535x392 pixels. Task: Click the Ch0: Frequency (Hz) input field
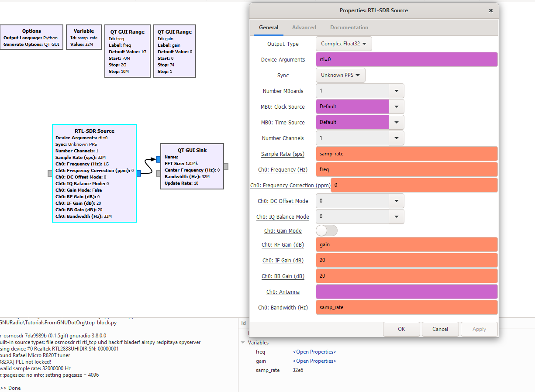407,169
